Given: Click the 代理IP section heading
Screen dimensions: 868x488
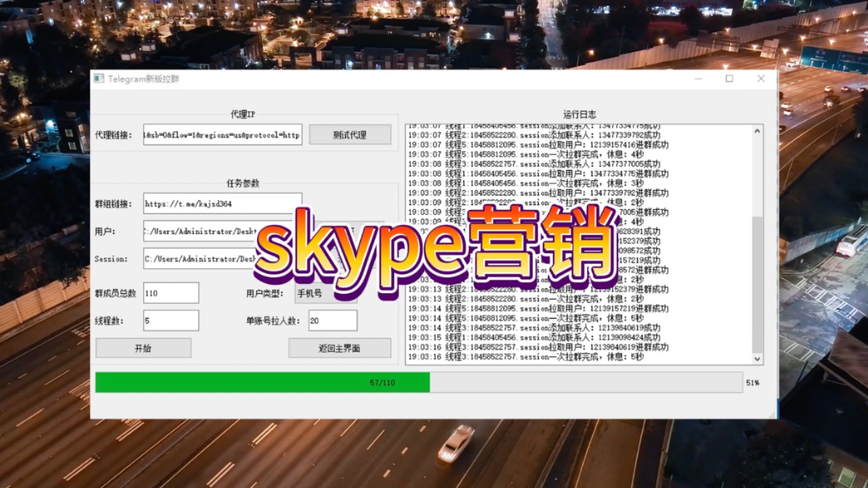Looking at the screenshot, I should [x=243, y=114].
